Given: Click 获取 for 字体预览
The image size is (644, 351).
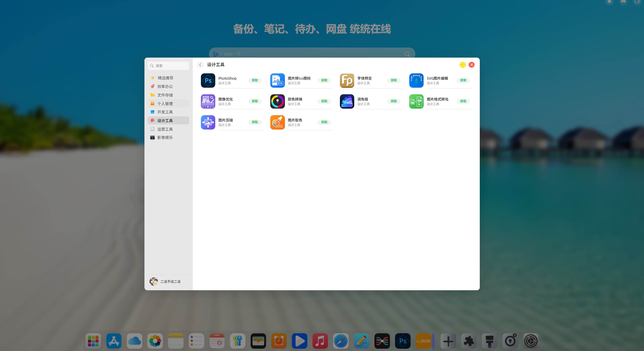Looking at the screenshot, I should 394,81.
